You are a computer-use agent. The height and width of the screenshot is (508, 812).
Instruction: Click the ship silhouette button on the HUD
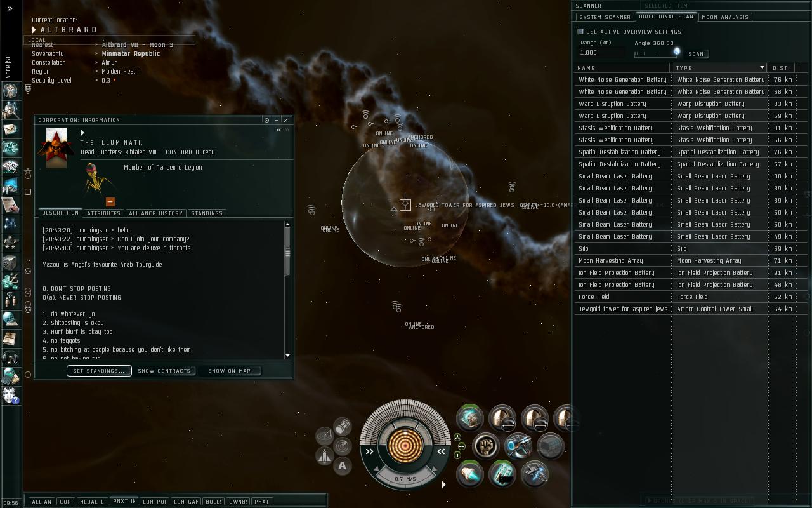point(325,456)
